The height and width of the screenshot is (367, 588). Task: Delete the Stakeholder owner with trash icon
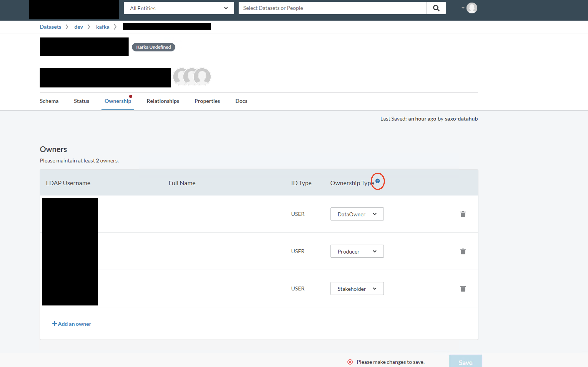463,289
